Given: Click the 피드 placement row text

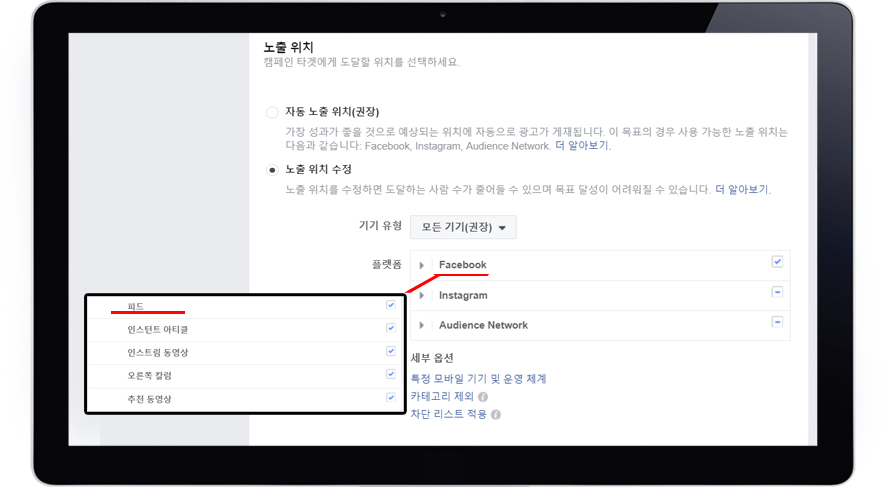Looking at the screenshot, I should point(136,306).
